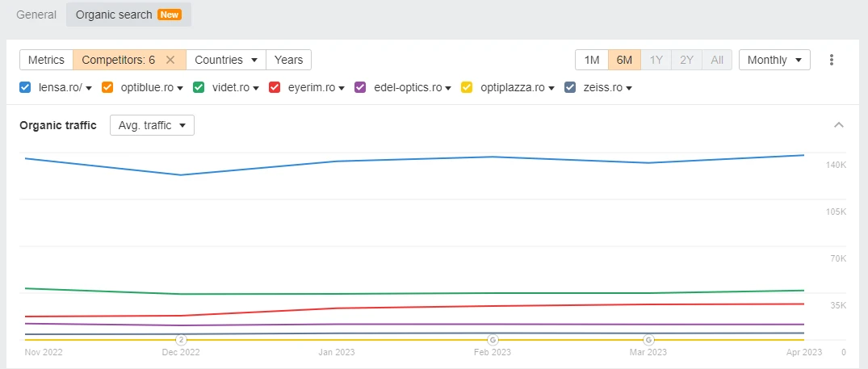Expand the zeiss.ro dropdown arrow

click(x=629, y=88)
